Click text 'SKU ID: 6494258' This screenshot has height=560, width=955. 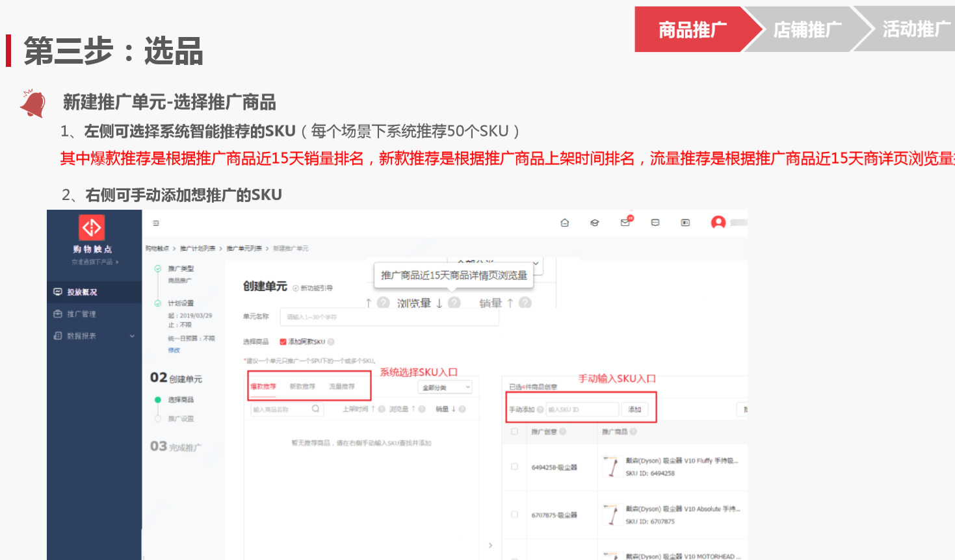(x=650, y=474)
